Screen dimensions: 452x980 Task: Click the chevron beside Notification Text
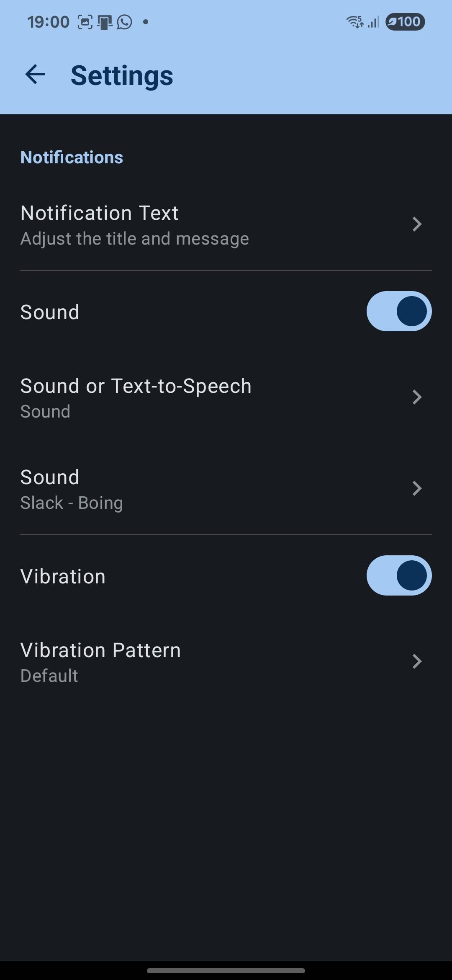point(417,224)
